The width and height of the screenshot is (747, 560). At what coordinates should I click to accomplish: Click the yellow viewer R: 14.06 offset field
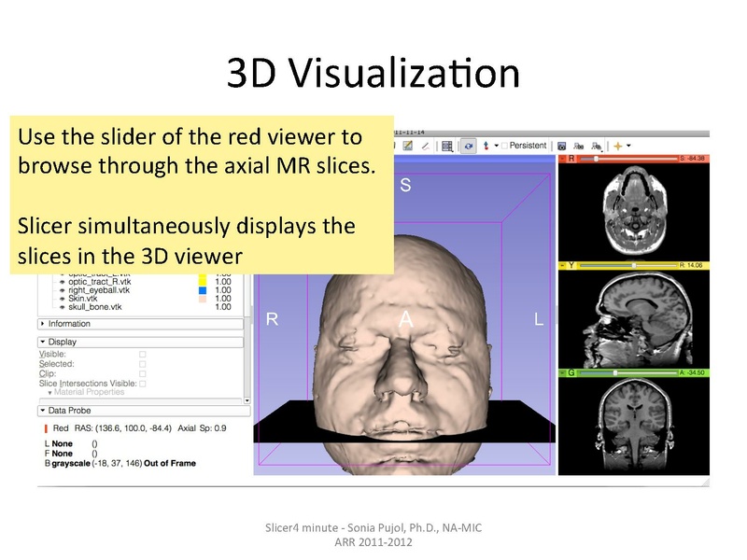click(693, 265)
